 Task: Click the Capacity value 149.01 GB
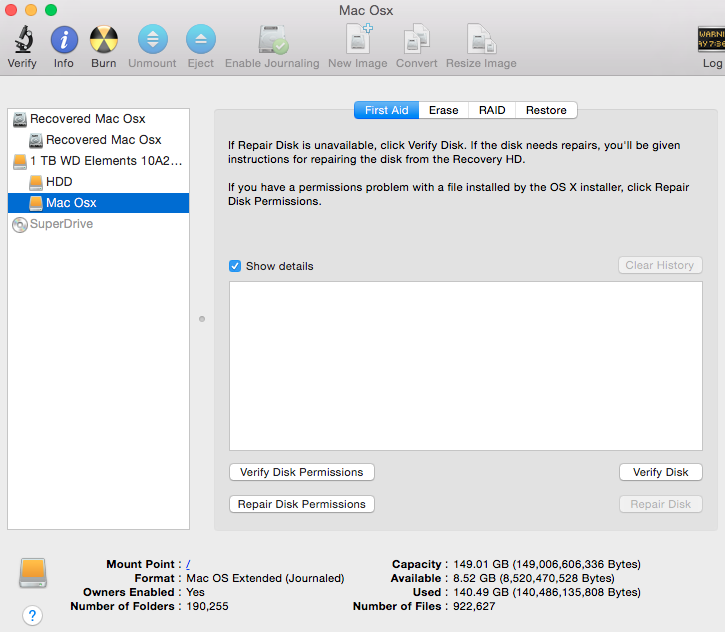click(547, 564)
